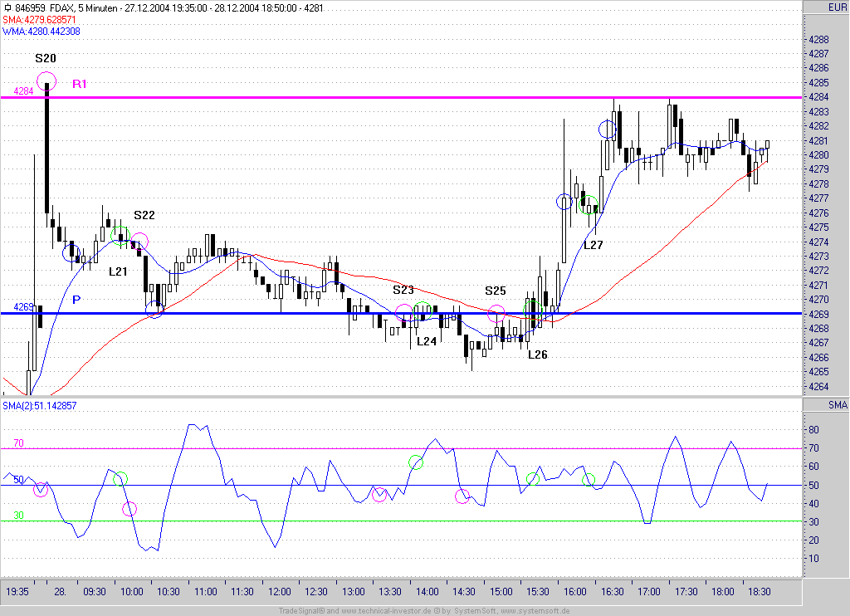Select the thick magenta R1 horizontal line

(401, 98)
